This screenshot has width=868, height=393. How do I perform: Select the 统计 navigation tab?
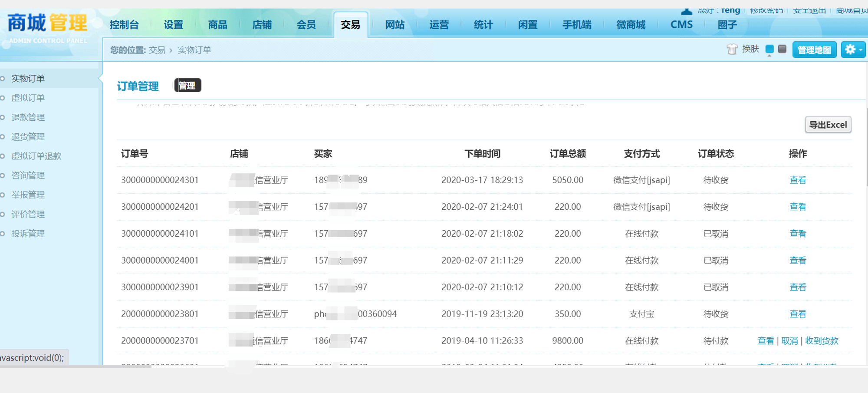[x=483, y=25]
